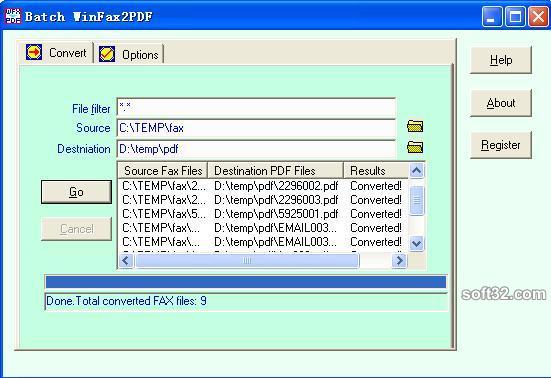
Task: Click the disabled Cancel button
Action: tap(76, 229)
